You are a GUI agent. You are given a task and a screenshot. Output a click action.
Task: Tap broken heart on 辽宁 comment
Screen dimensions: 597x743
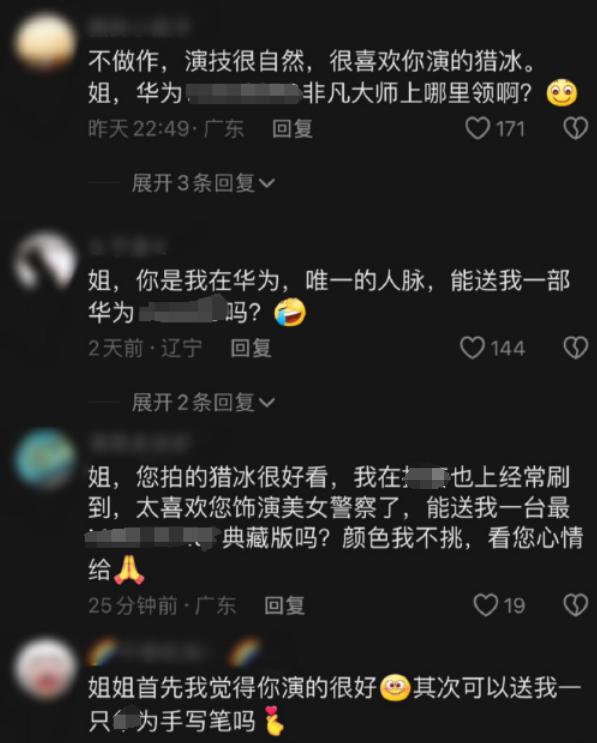tap(576, 347)
